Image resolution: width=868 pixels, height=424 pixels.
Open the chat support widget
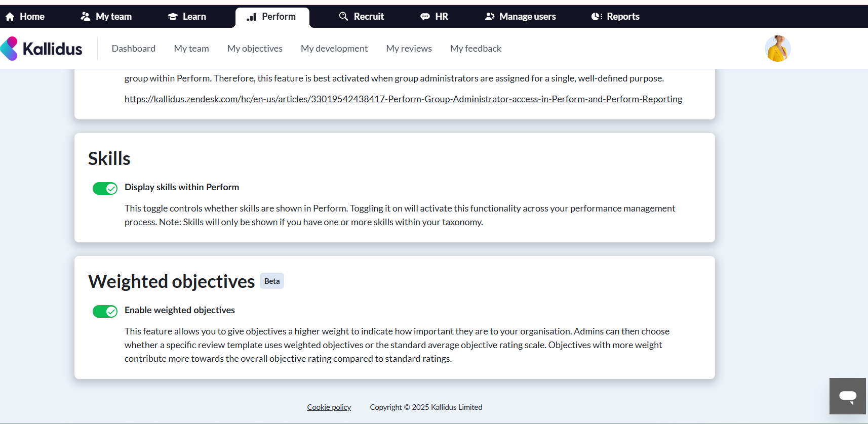pos(847,396)
